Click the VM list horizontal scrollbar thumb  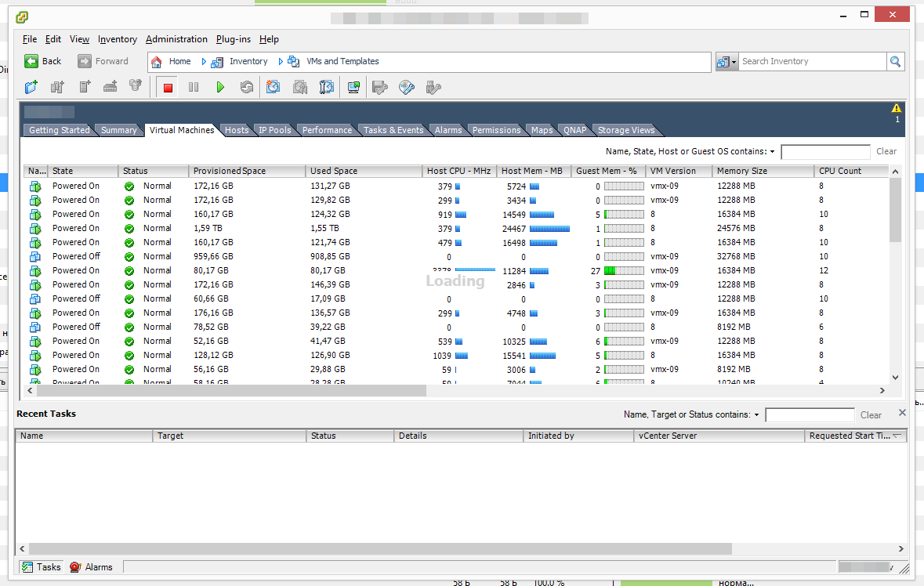click(231, 390)
